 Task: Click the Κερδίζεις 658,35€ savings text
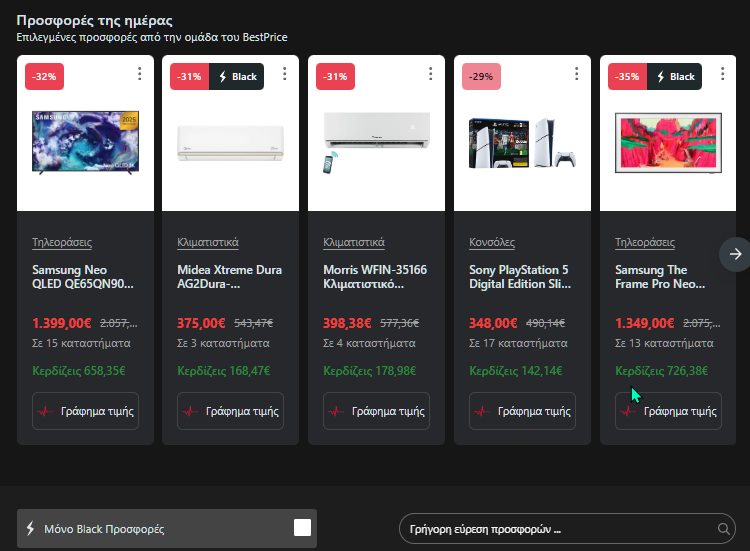[x=79, y=371]
